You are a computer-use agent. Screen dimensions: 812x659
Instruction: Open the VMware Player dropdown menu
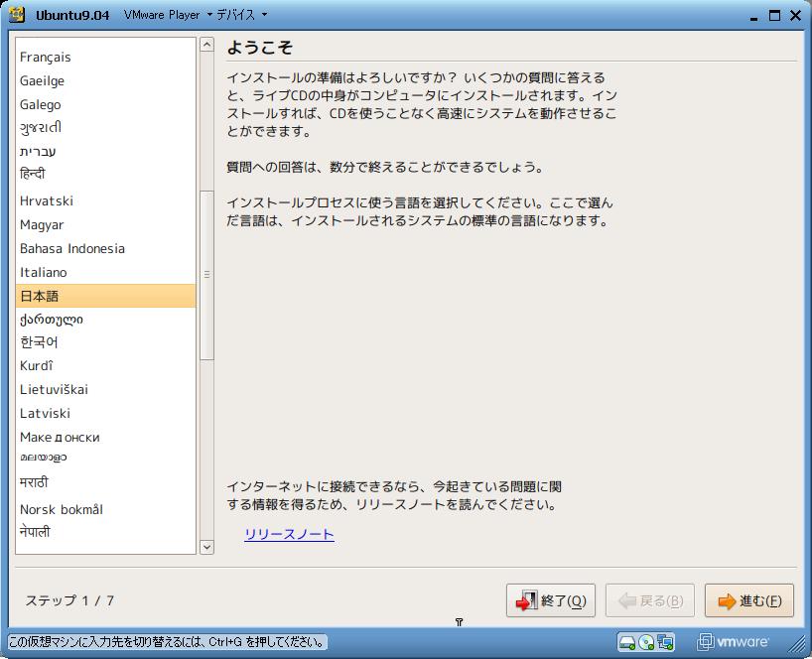tap(168, 15)
